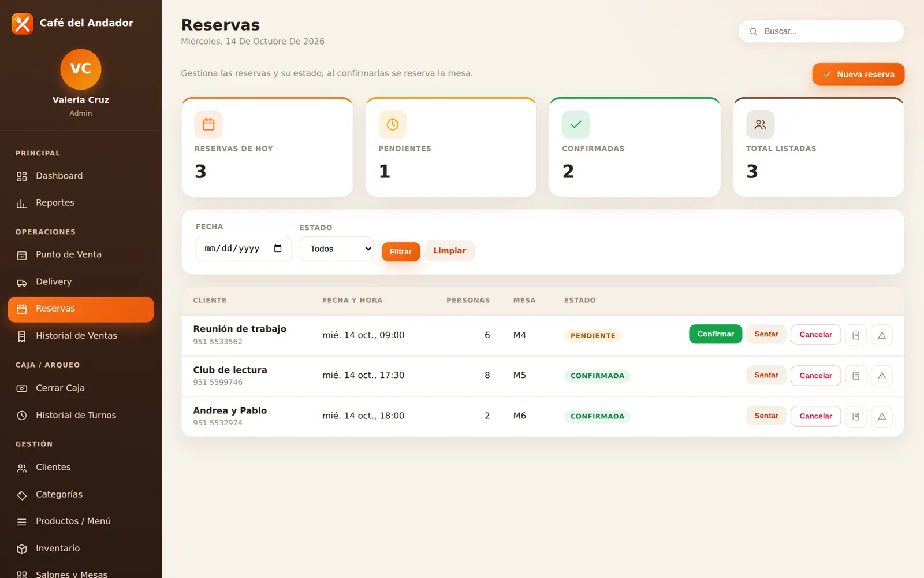Viewport: 924px width, 578px height.
Task: Cancel the Reunión de trabajo reservation
Action: point(815,335)
